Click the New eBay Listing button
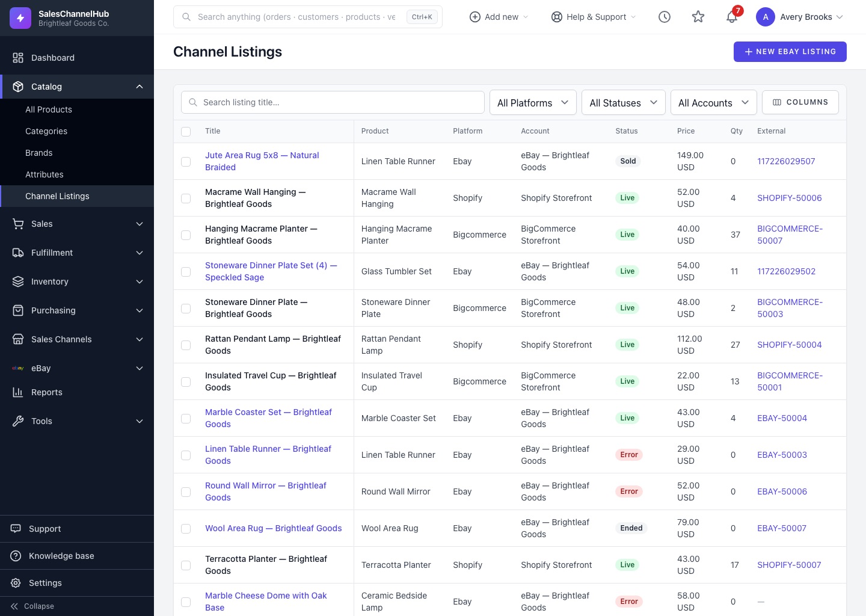Image resolution: width=866 pixels, height=616 pixels. pyautogui.click(x=790, y=52)
